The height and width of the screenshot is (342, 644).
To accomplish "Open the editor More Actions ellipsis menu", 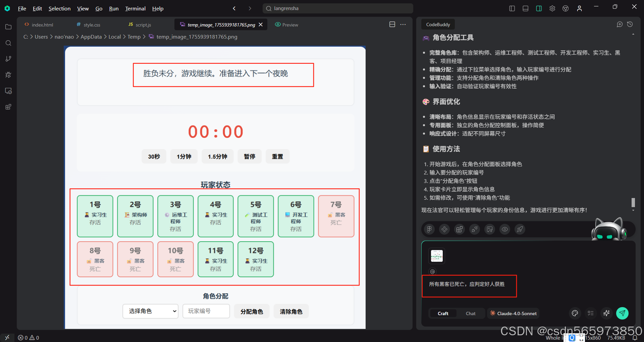I will tap(403, 24).
